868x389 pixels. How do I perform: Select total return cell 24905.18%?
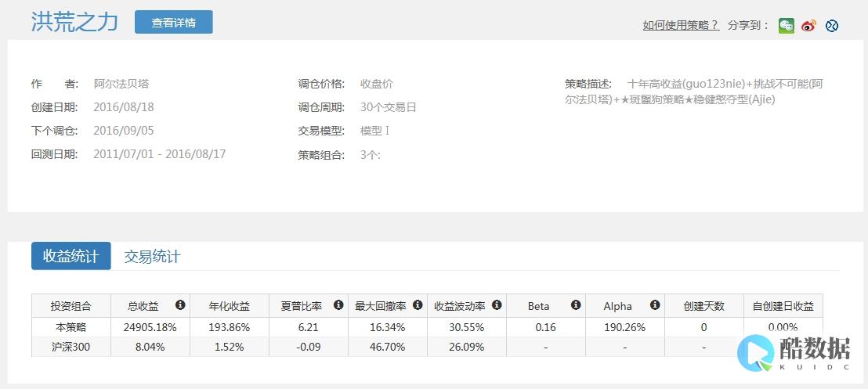pyautogui.click(x=150, y=328)
